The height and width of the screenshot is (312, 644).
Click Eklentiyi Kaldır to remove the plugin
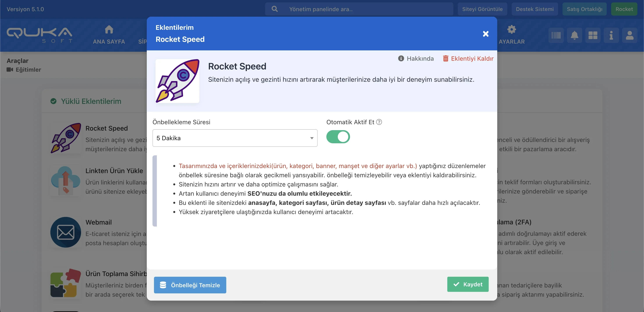point(468,58)
